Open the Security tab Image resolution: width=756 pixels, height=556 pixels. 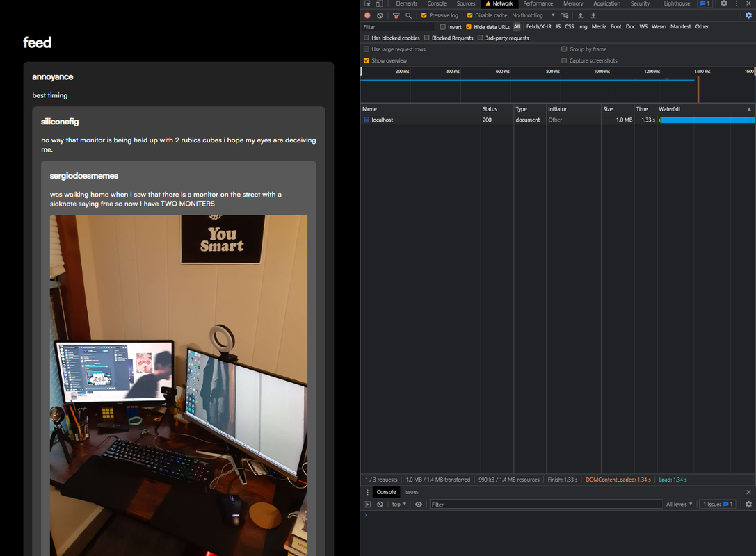point(640,3)
